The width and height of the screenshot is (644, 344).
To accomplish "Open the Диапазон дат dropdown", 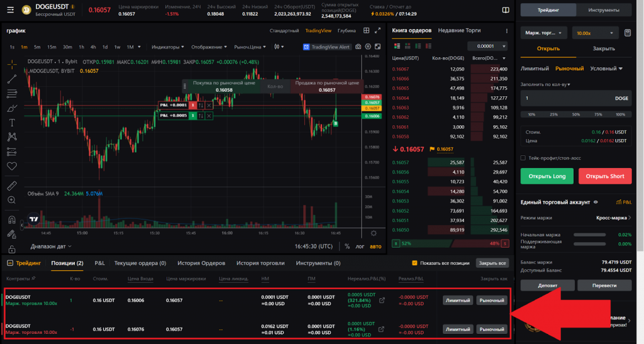I will click(x=51, y=247).
